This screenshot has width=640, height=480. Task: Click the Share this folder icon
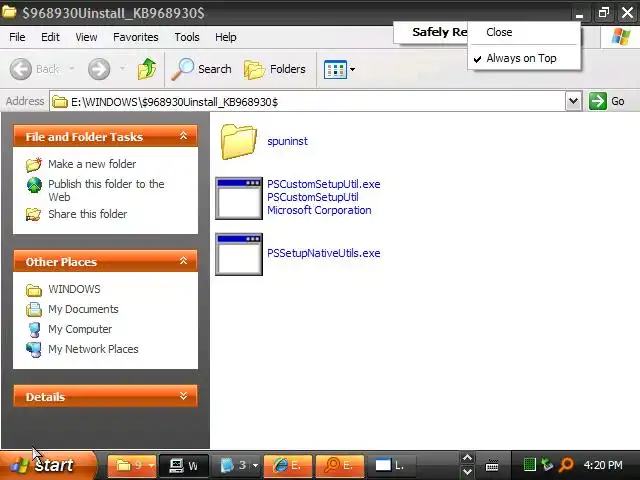33,214
